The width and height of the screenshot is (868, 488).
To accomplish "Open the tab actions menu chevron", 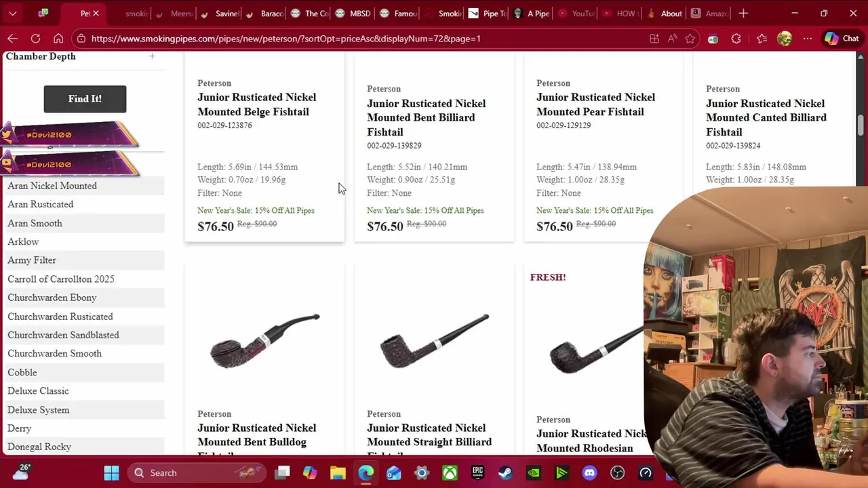I will [12, 13].
